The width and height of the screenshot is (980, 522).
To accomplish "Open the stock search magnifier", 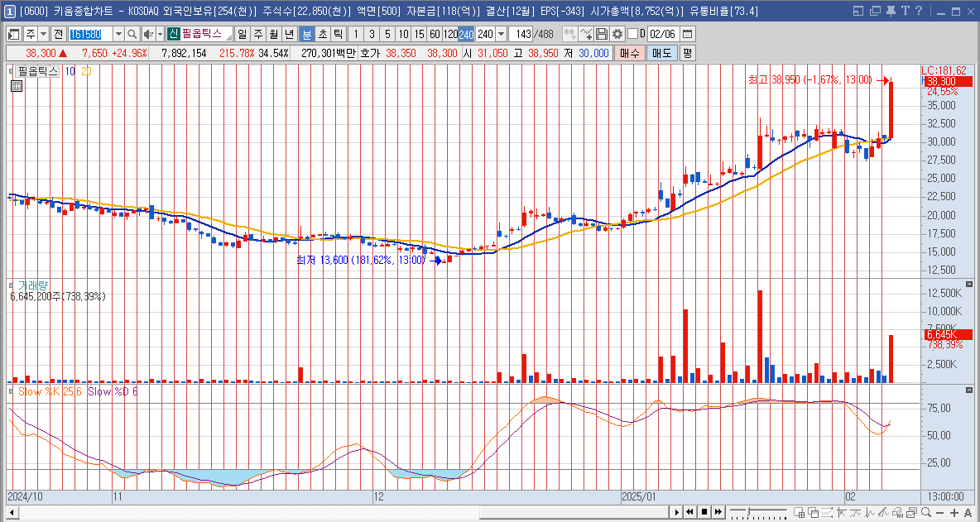I will (x=132, y=34).
